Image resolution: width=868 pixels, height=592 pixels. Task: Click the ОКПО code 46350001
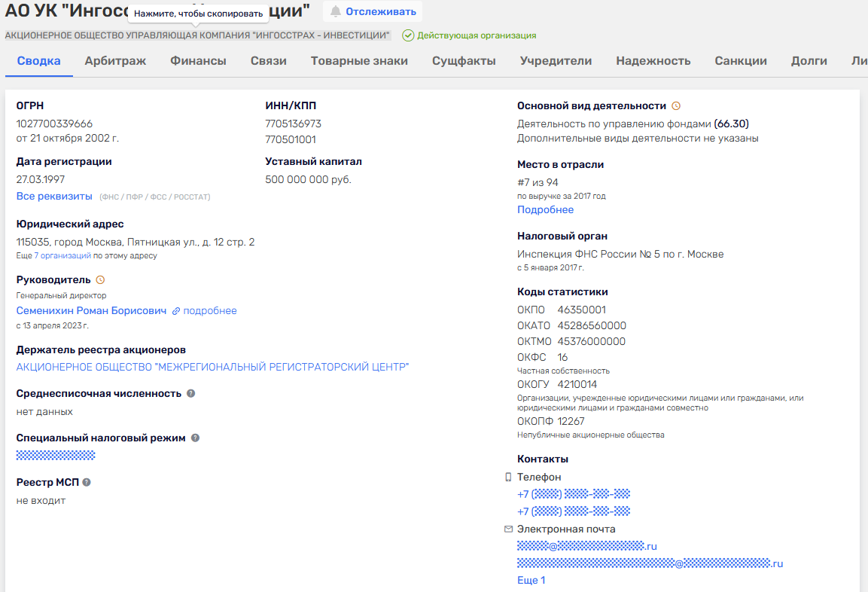pyautogui.click(x=581, y=310)
